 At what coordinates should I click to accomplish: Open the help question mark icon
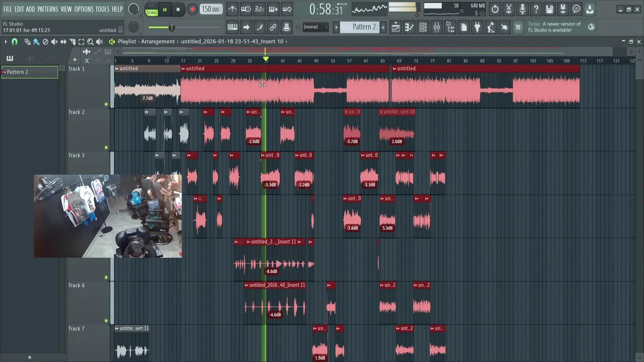(536, 9)
